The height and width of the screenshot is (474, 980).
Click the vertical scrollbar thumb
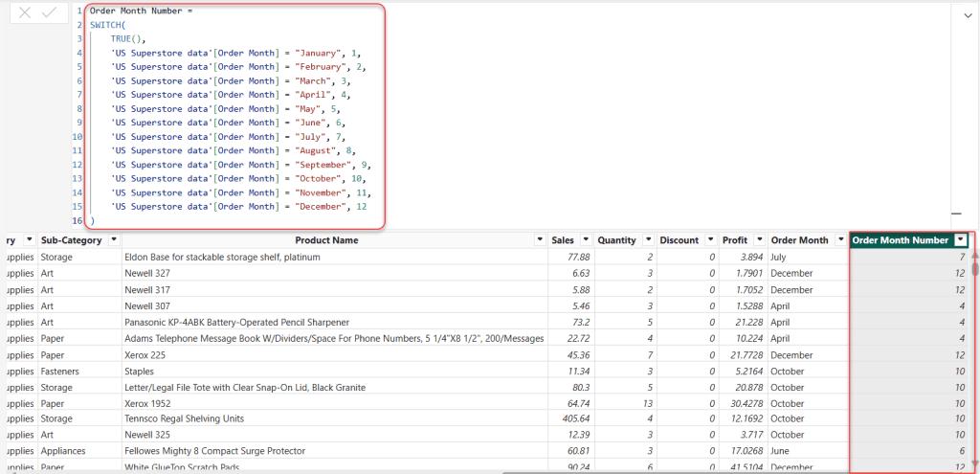pos(975,269)
